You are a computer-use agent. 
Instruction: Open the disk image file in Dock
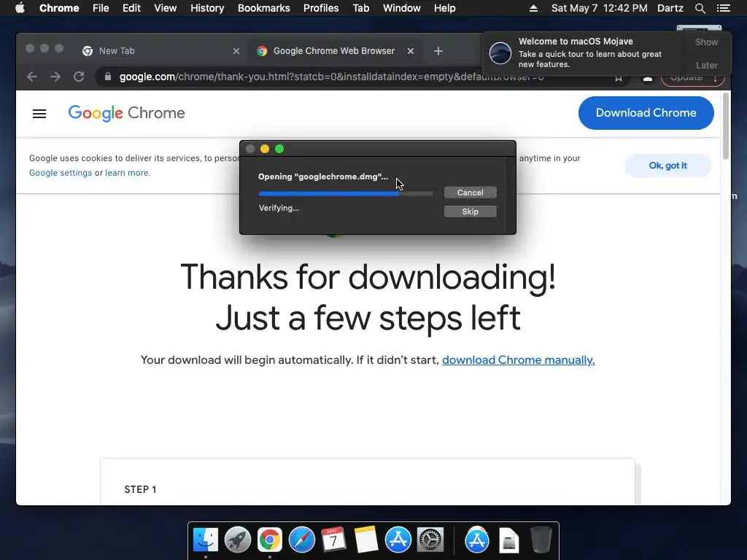point(508,540)
